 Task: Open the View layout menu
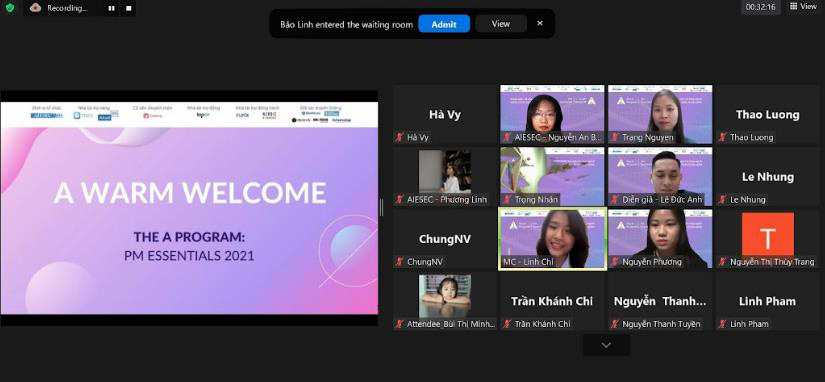coord(803,6)
